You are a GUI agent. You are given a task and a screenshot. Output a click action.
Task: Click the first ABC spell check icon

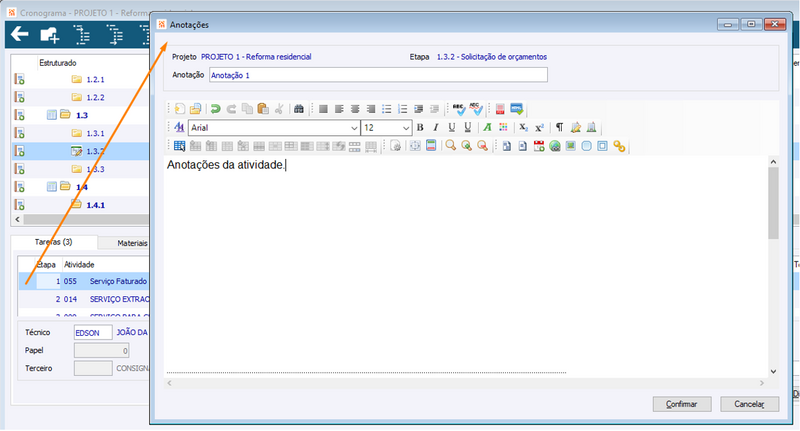point(459,109)
